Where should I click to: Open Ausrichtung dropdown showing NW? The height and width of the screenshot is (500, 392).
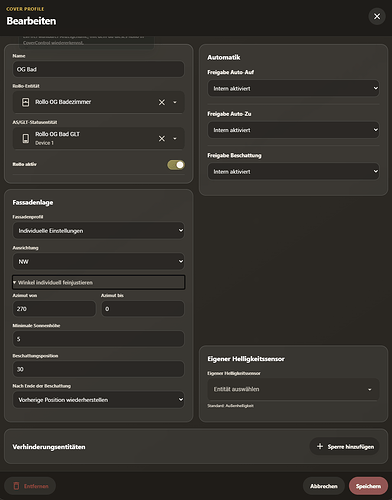point(98,262)
